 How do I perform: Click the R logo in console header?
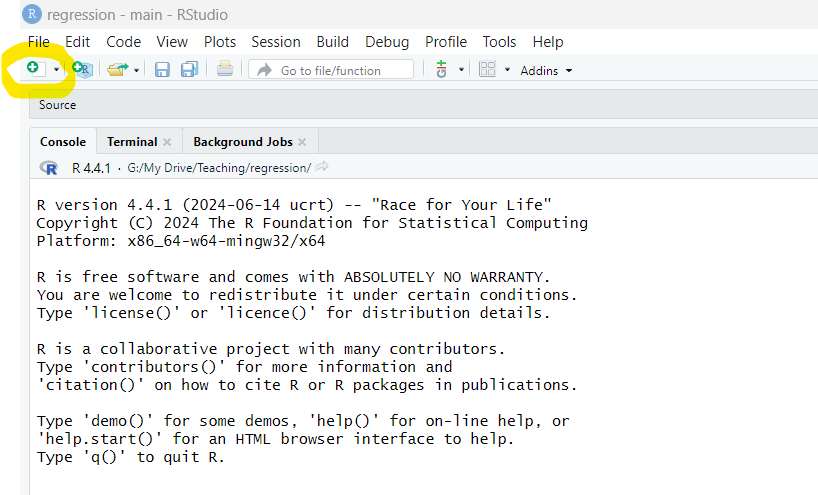(49, 168)
